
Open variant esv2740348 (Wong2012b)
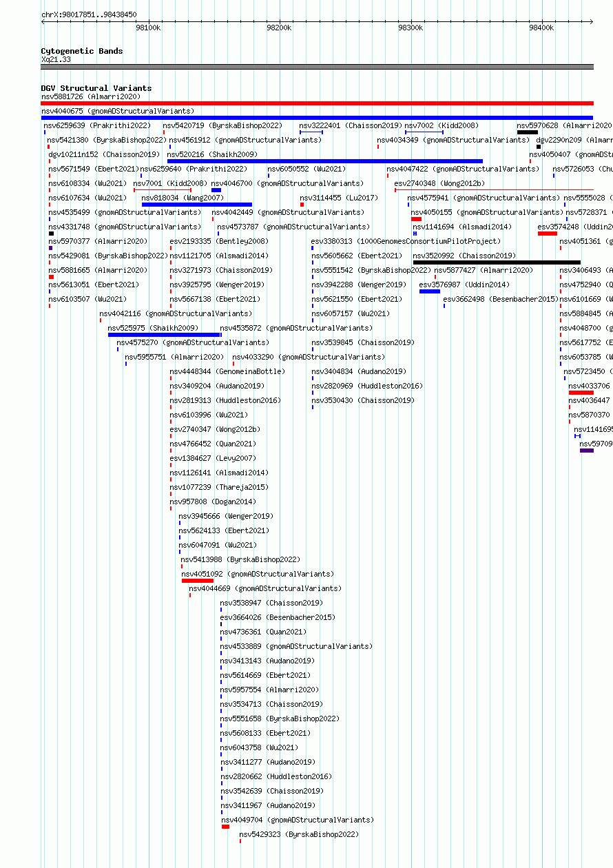pos(439,183)
